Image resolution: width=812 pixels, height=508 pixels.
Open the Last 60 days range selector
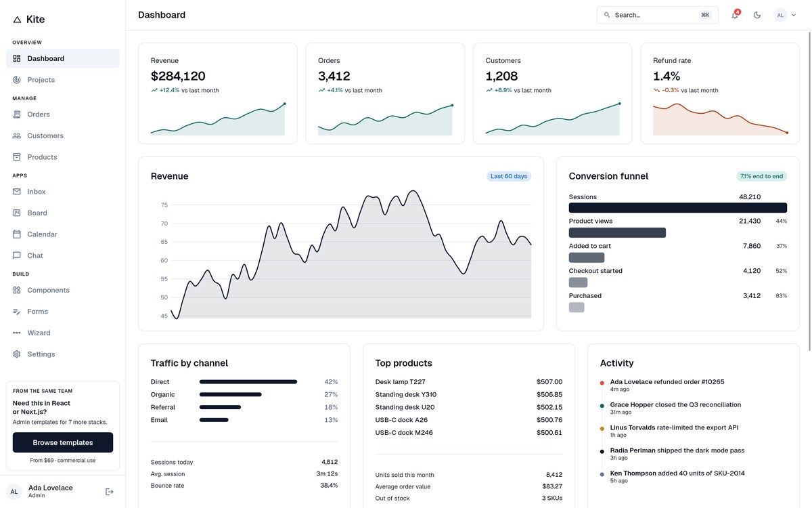coord(509,176)
